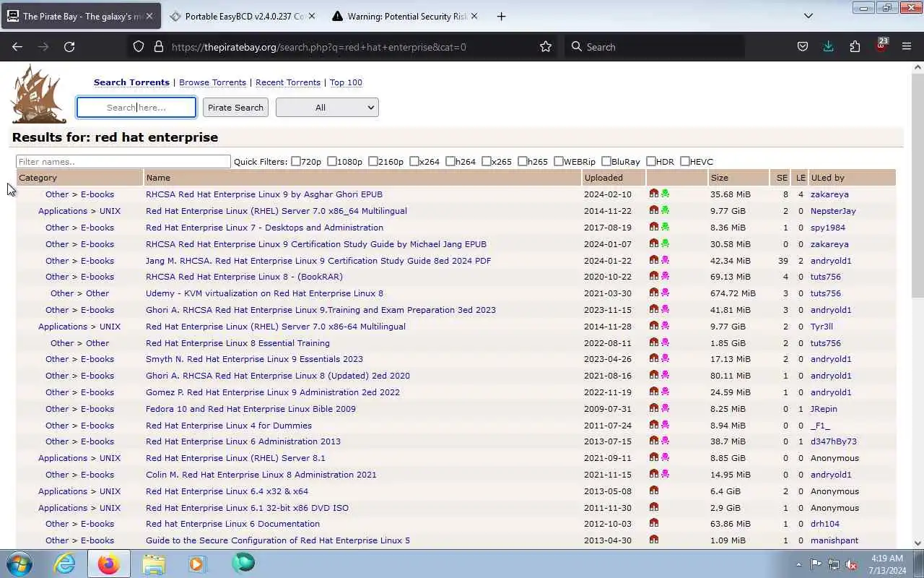Viewport: 924px width, 578px height.
Task: Go back to the previous page
Action: tap(17, 46)
